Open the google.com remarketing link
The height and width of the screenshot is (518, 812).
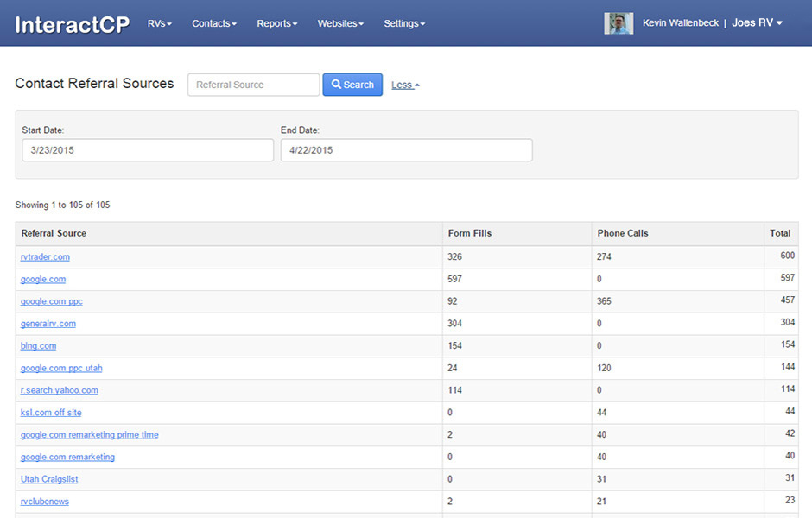(x=67, y=457)
